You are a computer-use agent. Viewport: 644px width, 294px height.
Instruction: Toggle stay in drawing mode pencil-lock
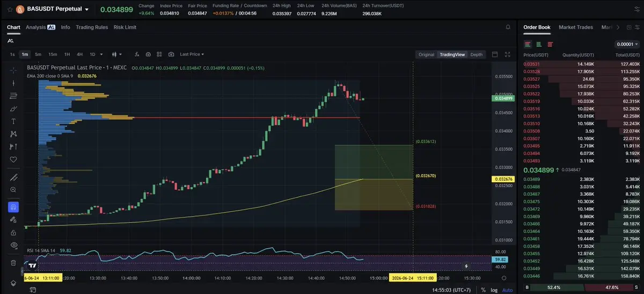click(13, 220)
